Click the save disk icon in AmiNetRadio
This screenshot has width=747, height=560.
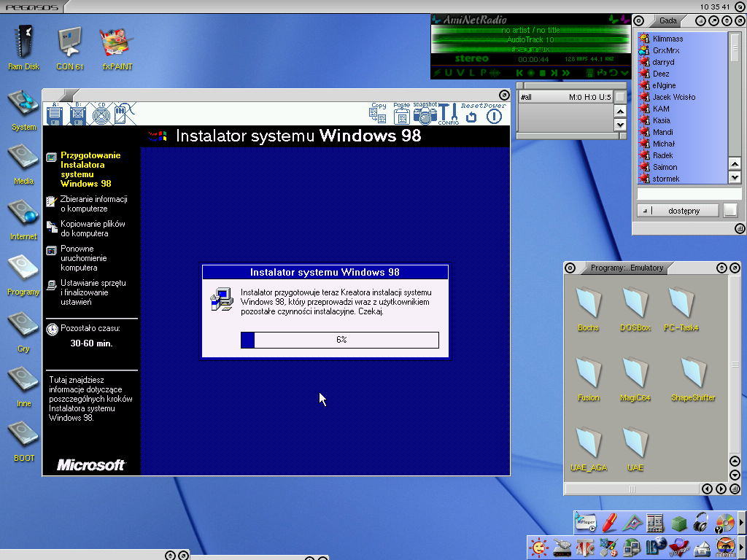[x=590, y=73]
